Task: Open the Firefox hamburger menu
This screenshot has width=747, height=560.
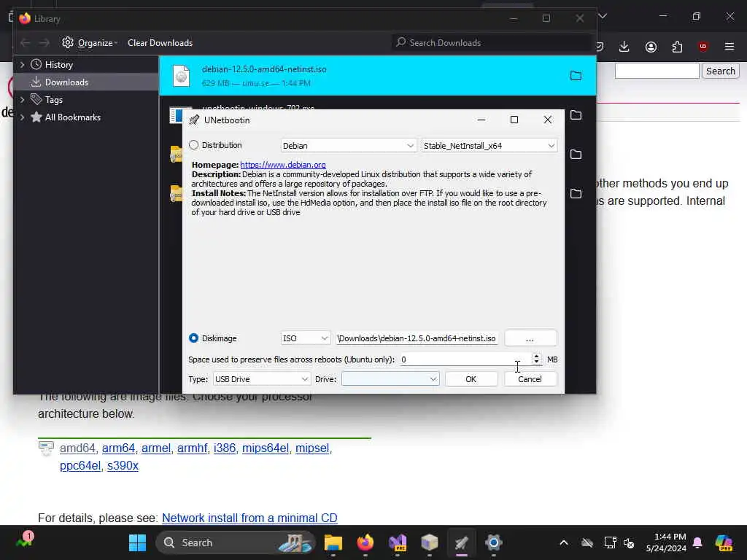Action: click(729, 47)
